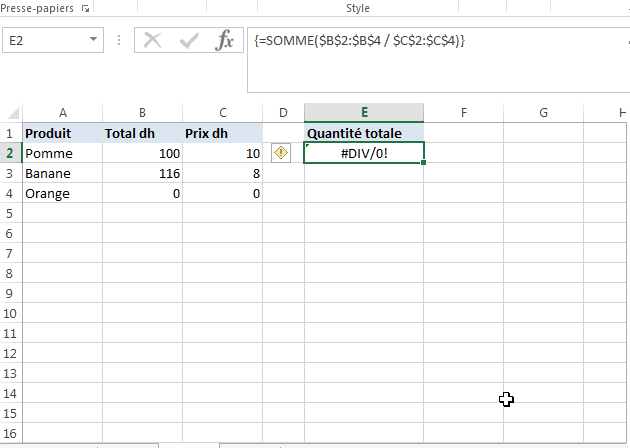Select the Pomme cell
630x448 pixels.
coord(62,153)
